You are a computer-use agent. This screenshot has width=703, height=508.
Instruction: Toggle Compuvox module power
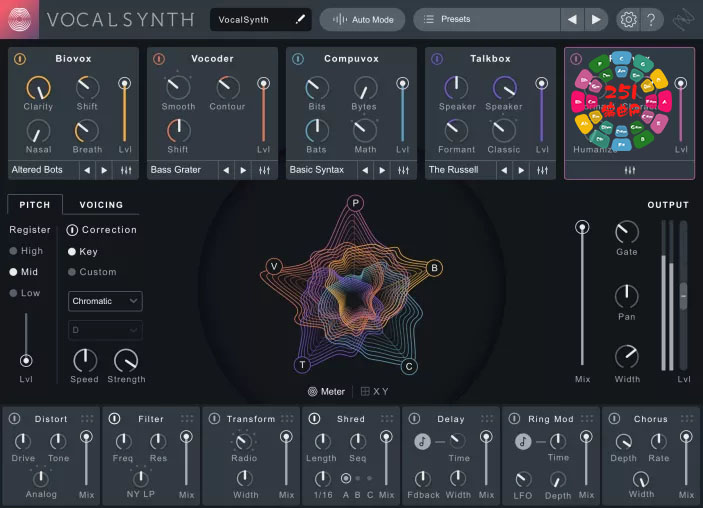(298, 59)
